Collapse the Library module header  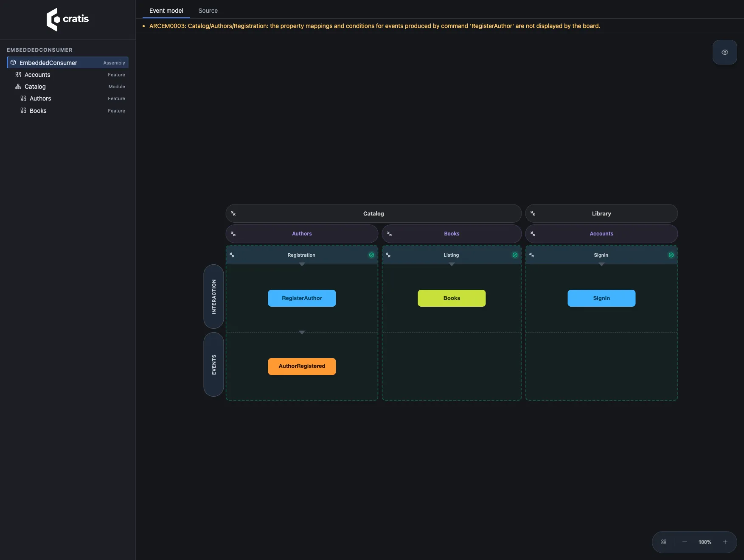pos(533,213)
